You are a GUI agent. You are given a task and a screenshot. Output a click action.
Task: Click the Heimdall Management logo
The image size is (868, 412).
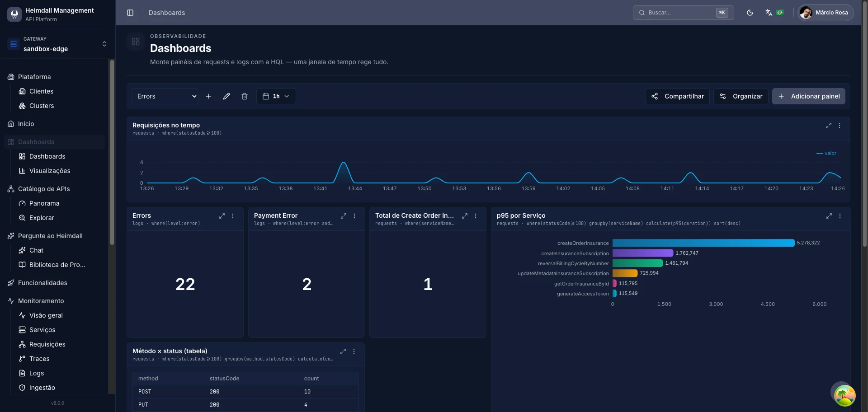tap(14, 14)
